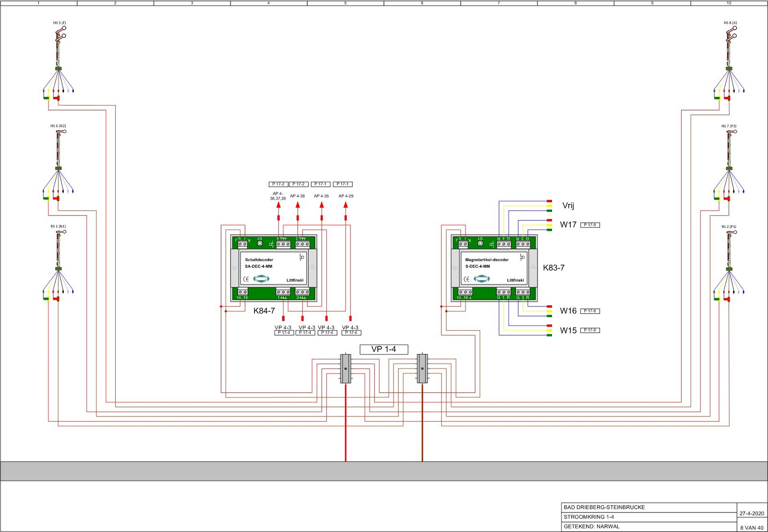Select the W16 label
Viewport: 768px width, 532px height.
point(568,311)
